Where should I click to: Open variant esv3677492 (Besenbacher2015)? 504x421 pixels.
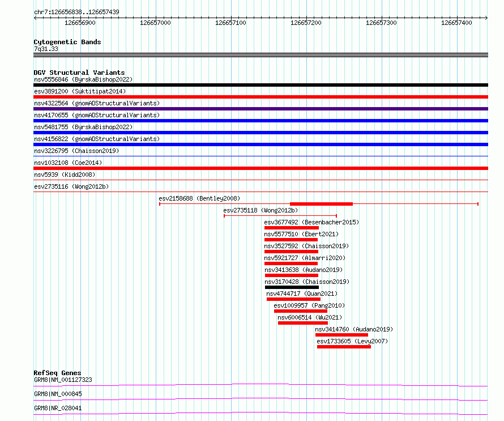click(x=311, y=222)
